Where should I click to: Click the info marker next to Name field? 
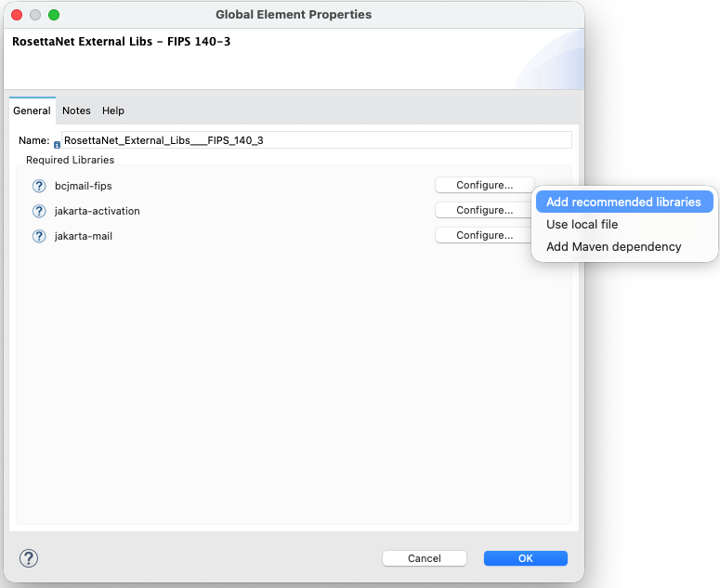pos(57,145)
